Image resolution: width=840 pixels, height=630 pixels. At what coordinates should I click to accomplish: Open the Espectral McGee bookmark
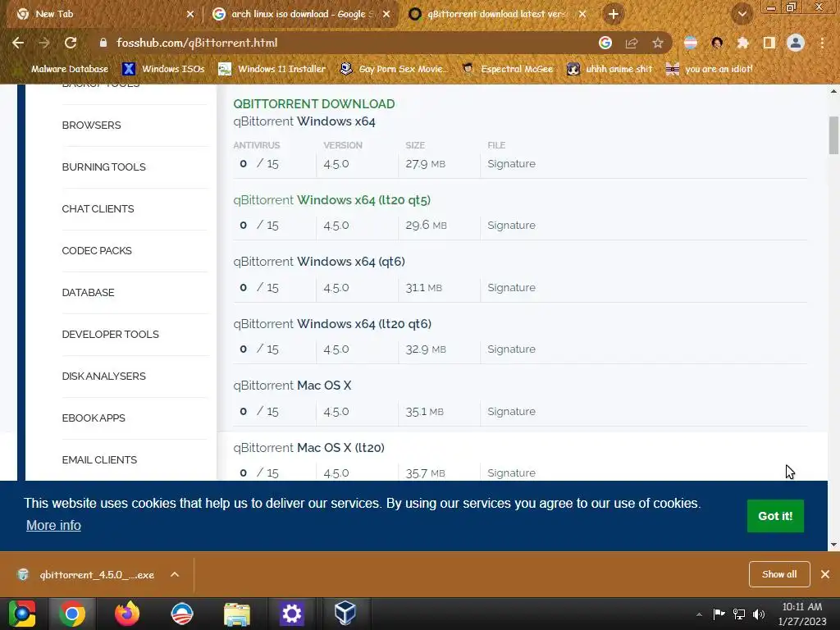tap(508, 69)
